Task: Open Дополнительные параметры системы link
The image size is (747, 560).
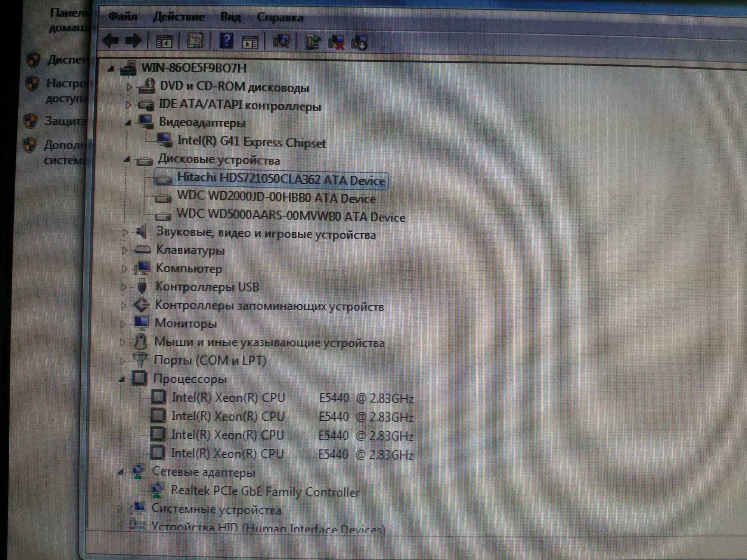Action: point(65,152)
